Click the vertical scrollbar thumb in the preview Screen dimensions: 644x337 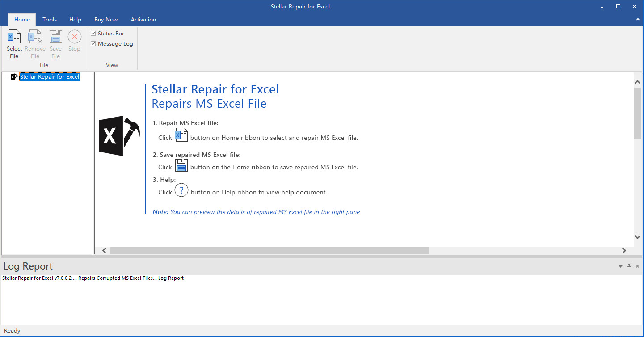pyautogui.click(x=637, y=113)
